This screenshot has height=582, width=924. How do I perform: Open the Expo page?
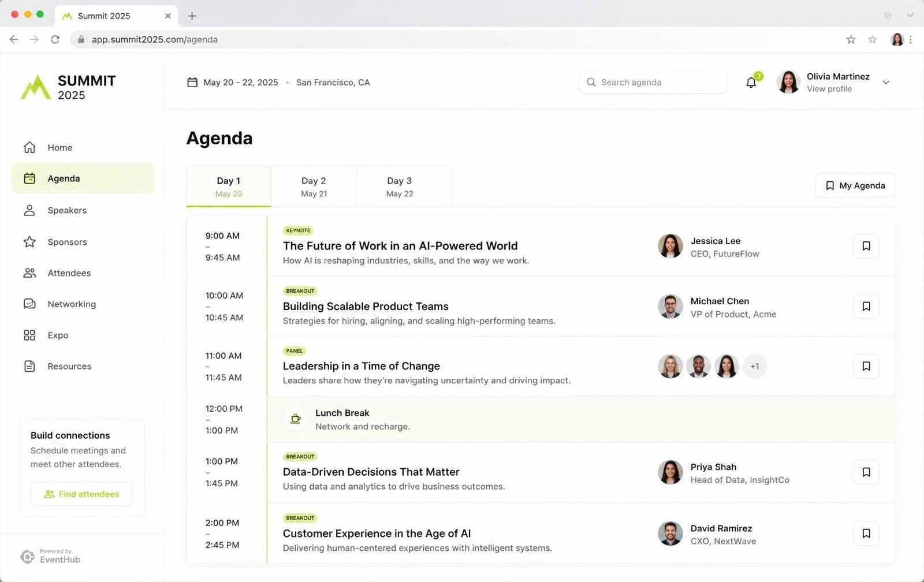(x=83, y=335)
